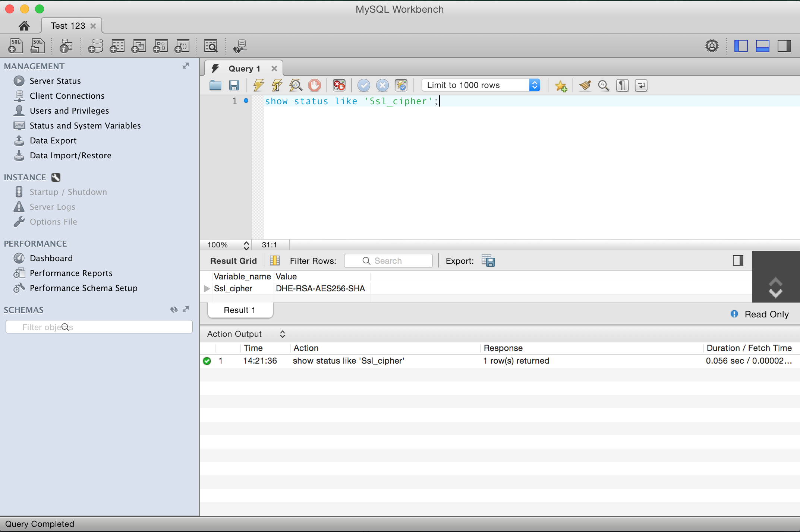This screenshot has height=532, width=800.
Task: Open Performance Reports
Action: pyautogui.click(x=71, y=273)
